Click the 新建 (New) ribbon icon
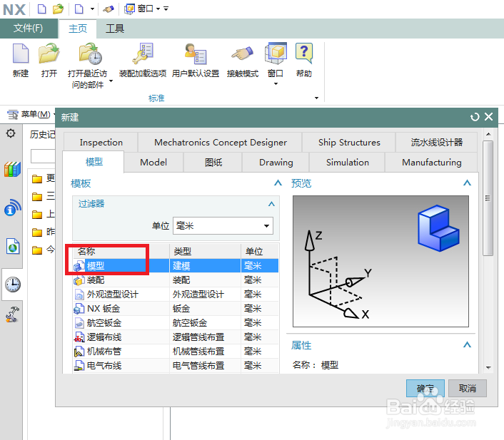504x440 pixels. coord(21,53)
